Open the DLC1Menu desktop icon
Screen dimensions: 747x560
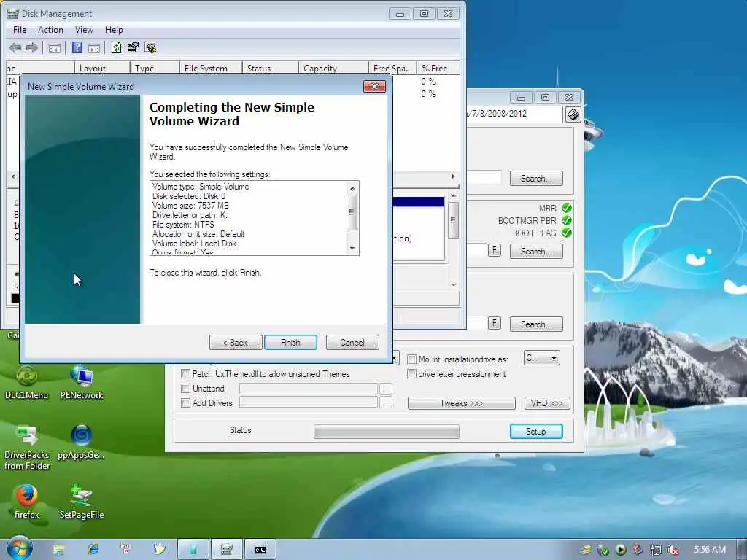pos(27,382)
